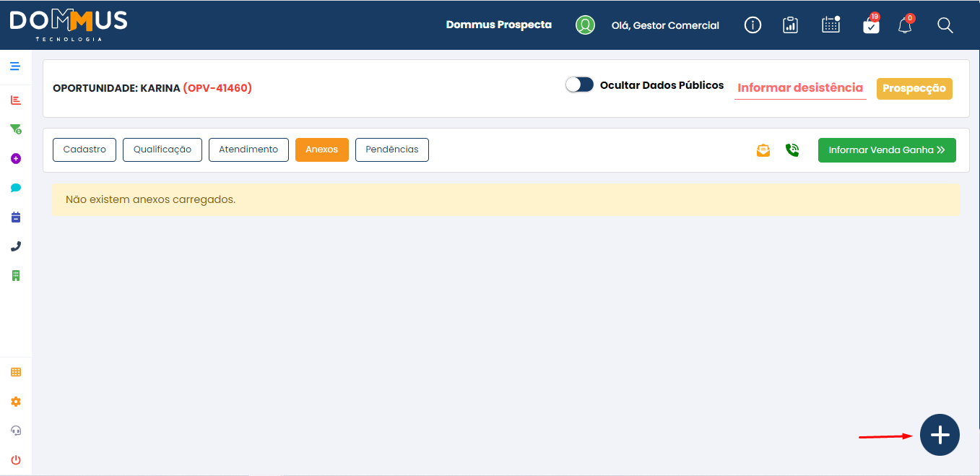The image size is (980, 476).
Task: Switch to the Atendimento tab
Action: pos(248,150)
